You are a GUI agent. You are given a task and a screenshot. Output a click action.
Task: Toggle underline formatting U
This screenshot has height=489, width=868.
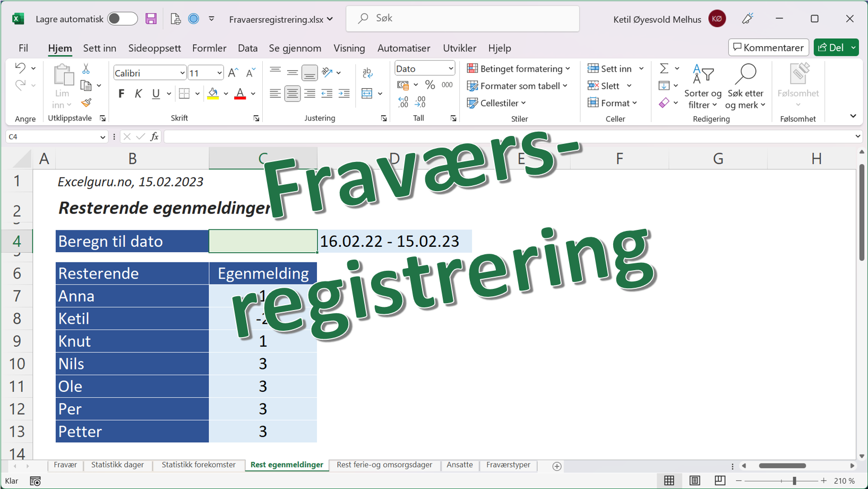[x=156, y=93]
